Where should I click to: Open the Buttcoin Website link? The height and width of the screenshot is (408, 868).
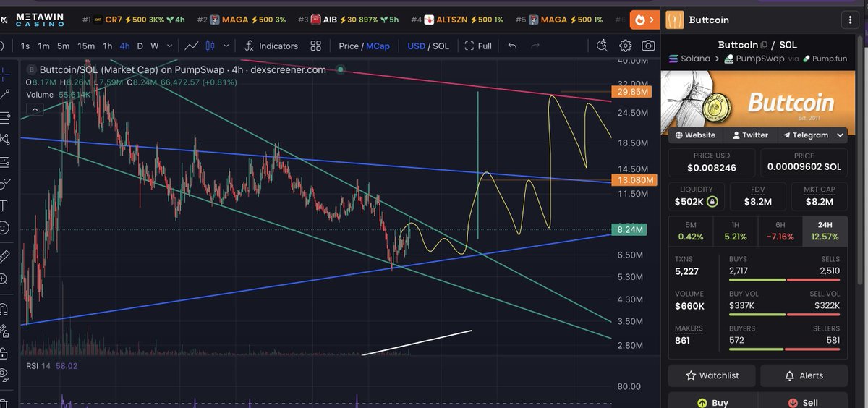click(695, 135)
